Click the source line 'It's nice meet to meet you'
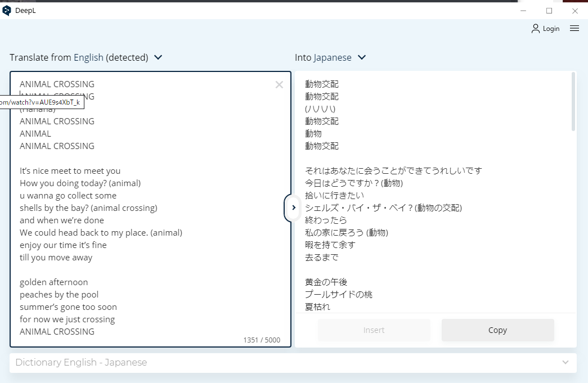The height and width of the screenshot is (383, 588). click(70, 171)
